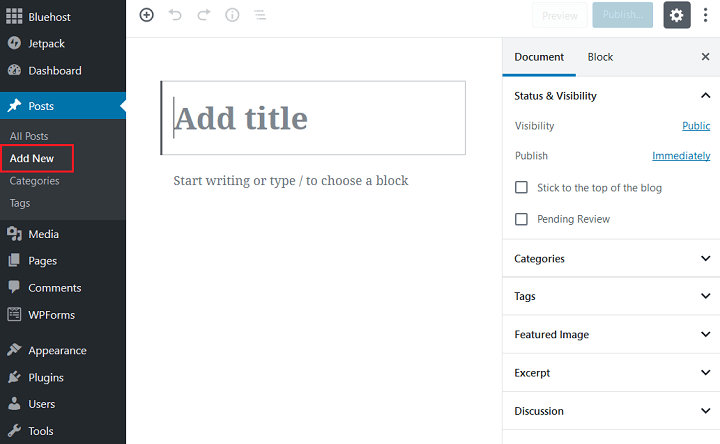
Task: Click the Redo arrow icon
Action: pyautogui.click(x=203, y=15)
